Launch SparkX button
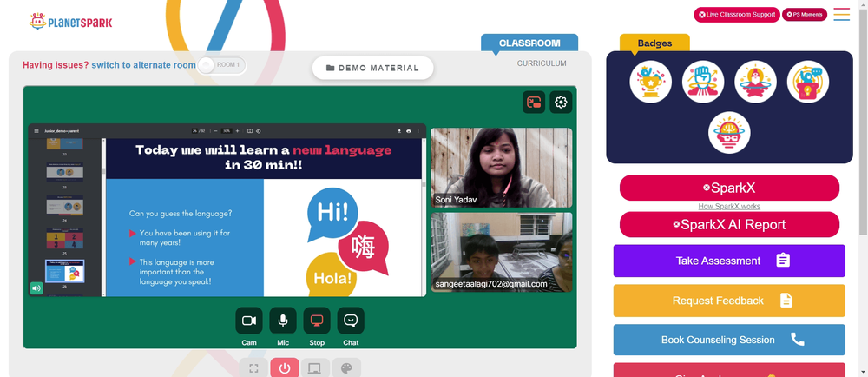868x377 pixels. (x=729, y=188)
